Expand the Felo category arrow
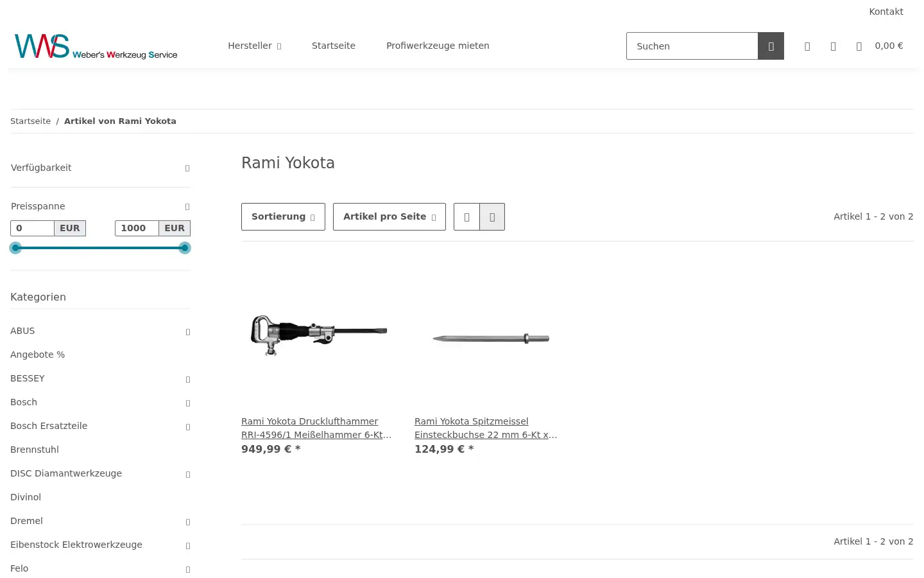This screenshot has width=924, height=578. click(x=188, y=570)
